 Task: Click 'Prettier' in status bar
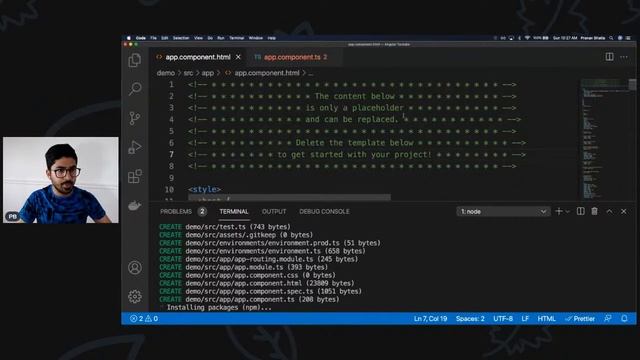(580, 318)
